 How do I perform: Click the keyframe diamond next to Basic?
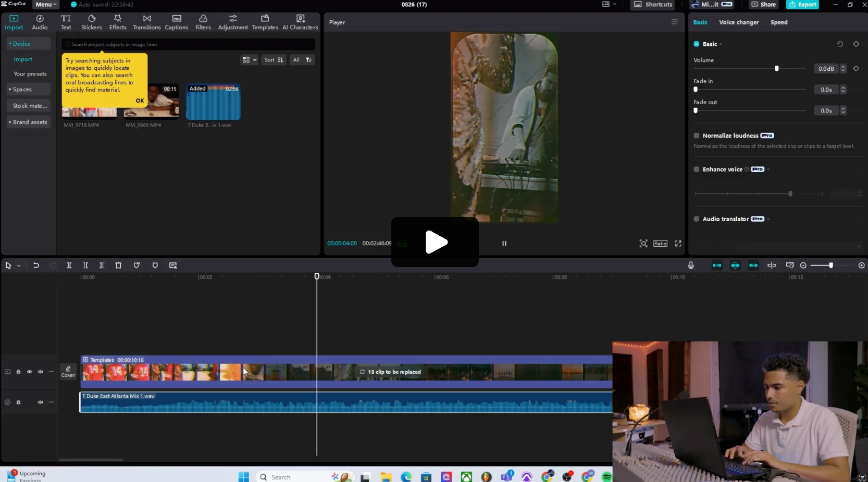pyautogui.click(x=856, y=44)
